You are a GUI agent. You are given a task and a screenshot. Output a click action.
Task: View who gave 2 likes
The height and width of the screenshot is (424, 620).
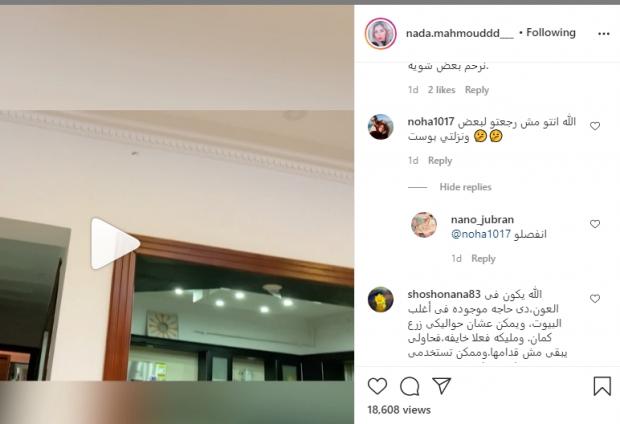(441, 90)
